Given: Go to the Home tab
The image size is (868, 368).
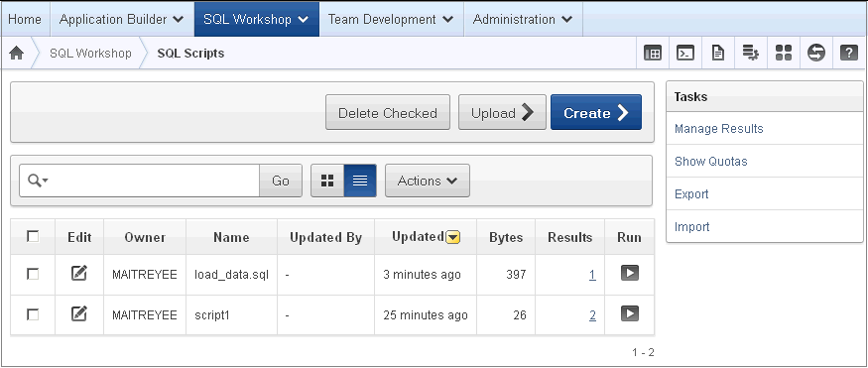Looking at the screenshot, I should coord(25,19).
